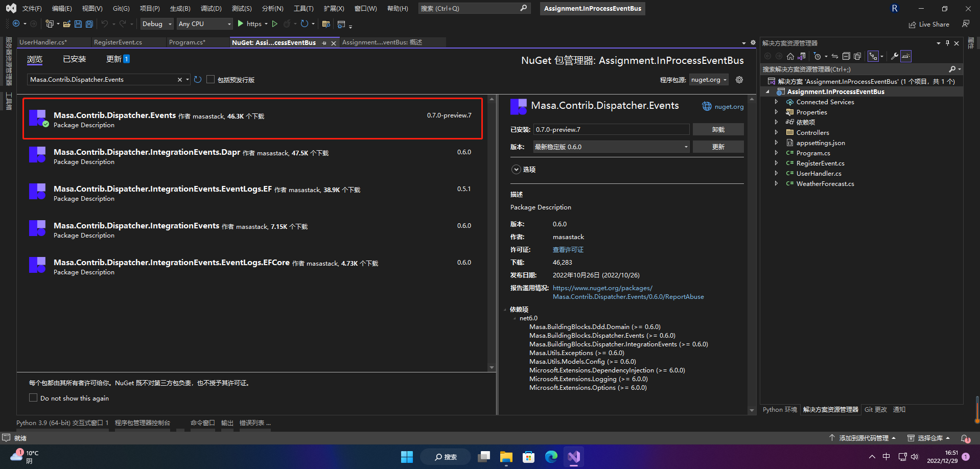
Task: Check the Do not show this again box
Action: [x=33, y=397]
